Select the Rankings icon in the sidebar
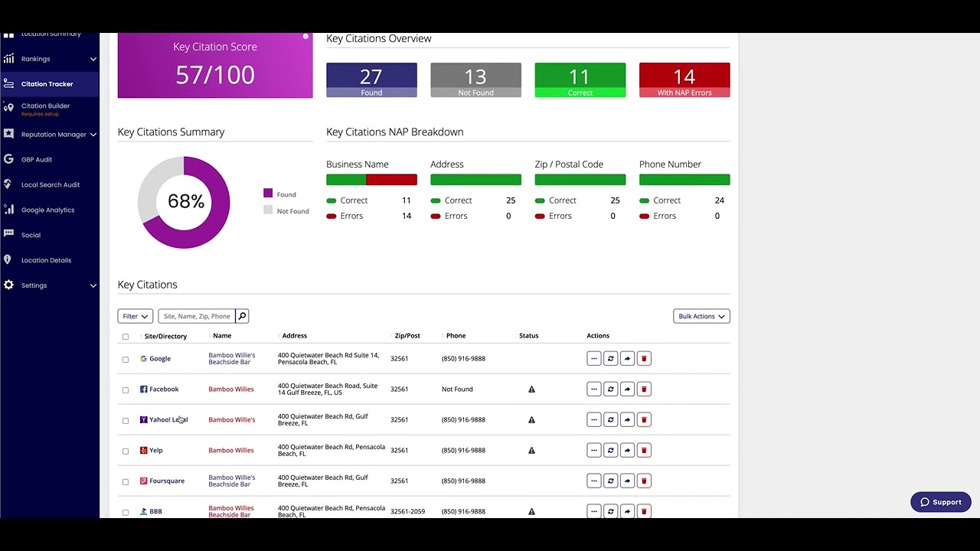The height and width of the screenshot is (551, 980). pos(9,59)
